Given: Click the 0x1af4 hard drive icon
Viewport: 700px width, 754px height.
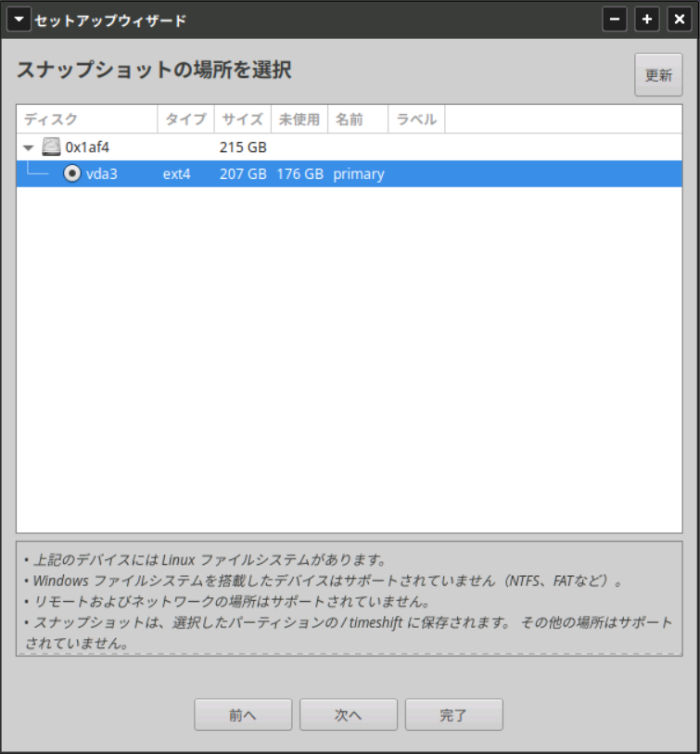Looking at the screenshot, I should pos(51,147).
